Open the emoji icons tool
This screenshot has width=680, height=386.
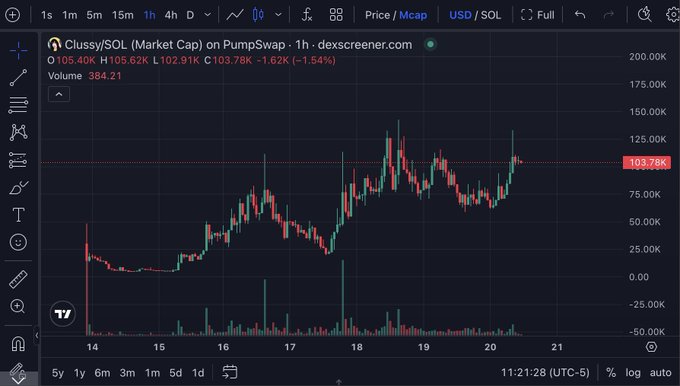(x=18, y=242)
